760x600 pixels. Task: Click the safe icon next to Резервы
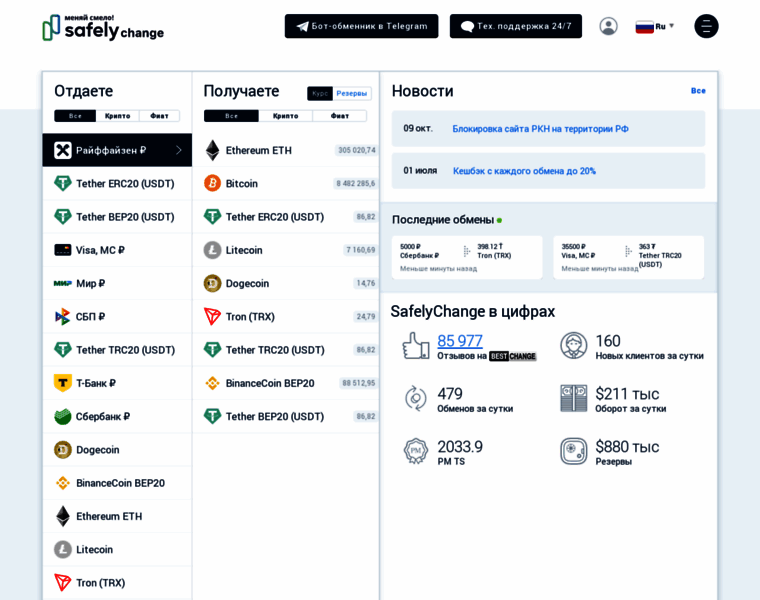pos(573,451)
